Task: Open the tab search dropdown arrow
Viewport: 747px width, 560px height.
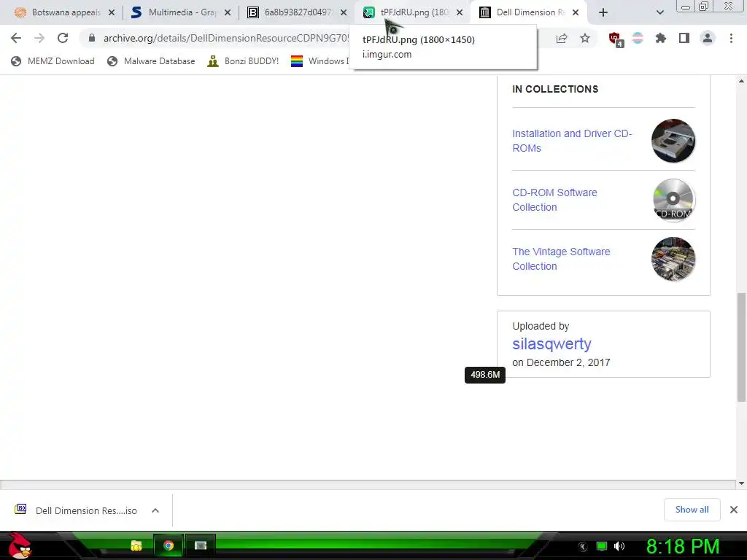Action: (x=659, y=12)
